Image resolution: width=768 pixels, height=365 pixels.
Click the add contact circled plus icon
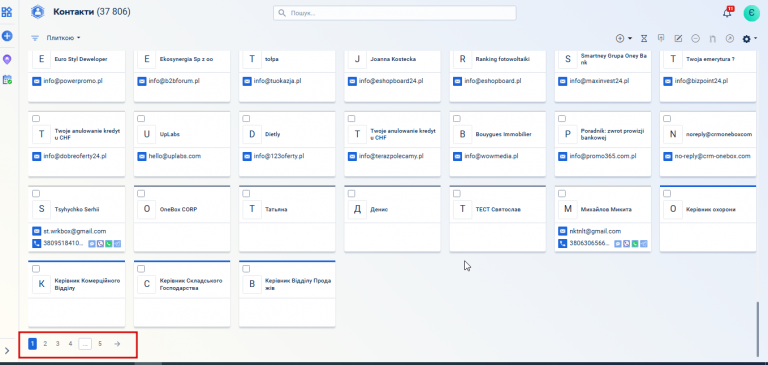[x=620, y=38]
